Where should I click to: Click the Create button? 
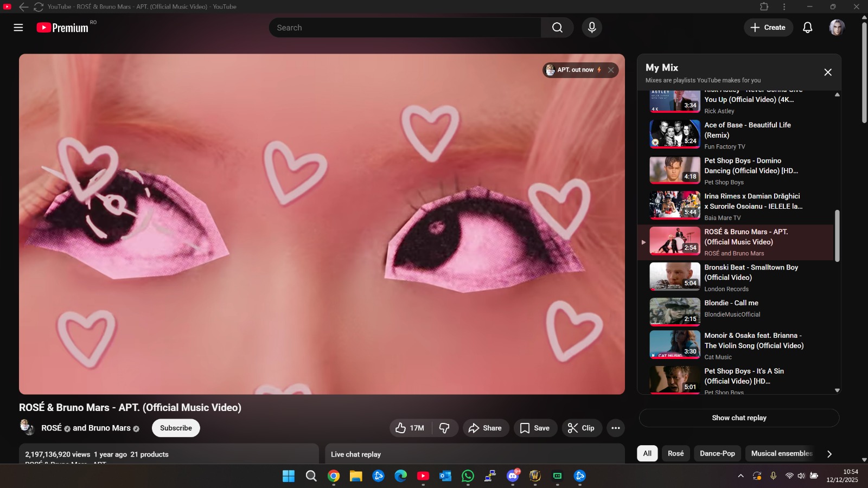point(768,28)
